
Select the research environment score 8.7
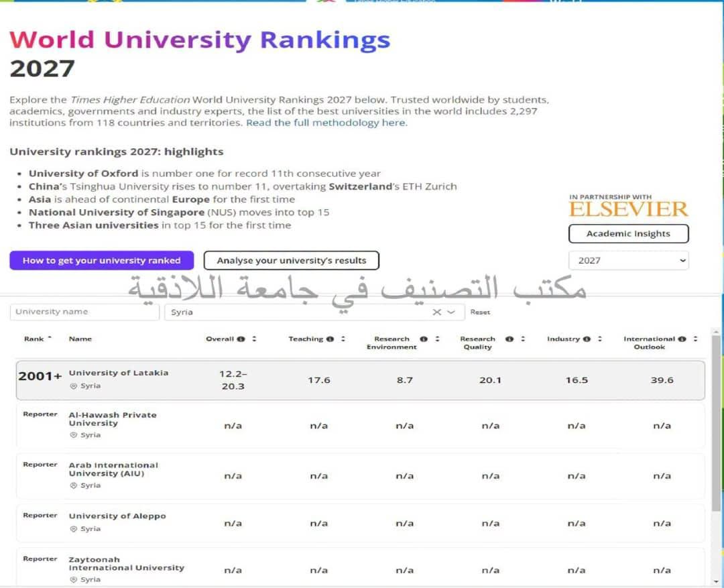[404, 380]
